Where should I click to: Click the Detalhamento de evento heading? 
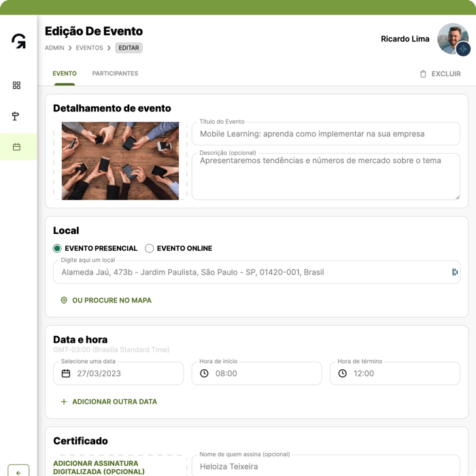[x=112, y=108]
